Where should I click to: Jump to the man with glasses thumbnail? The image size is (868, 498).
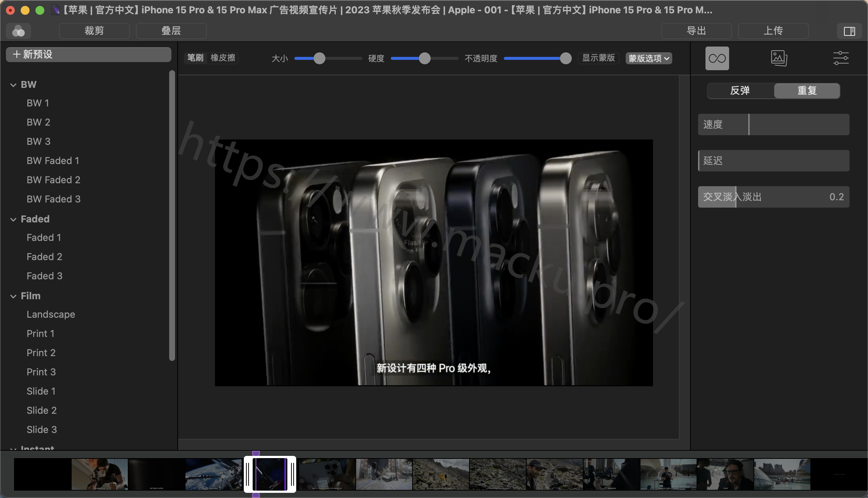click(x=725, y=474)
